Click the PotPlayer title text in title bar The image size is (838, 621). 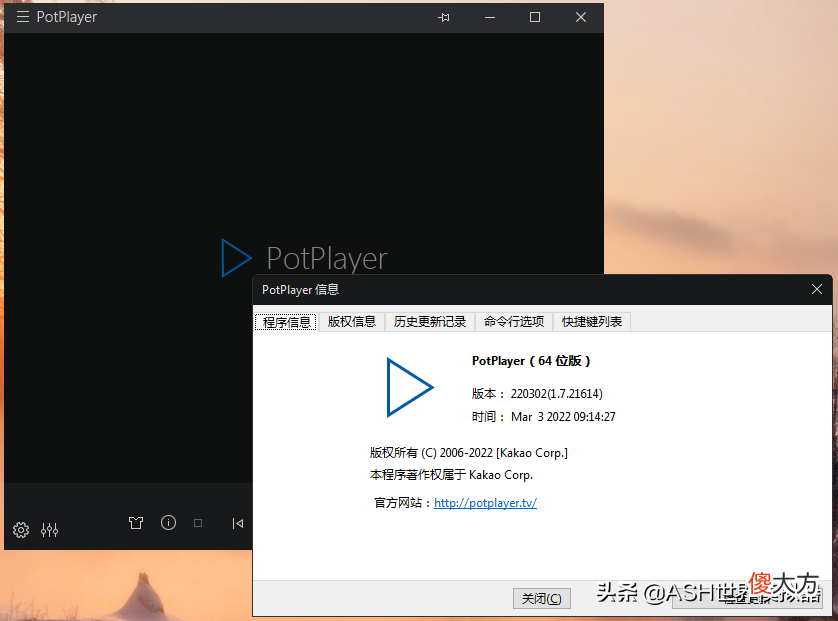coord(67,17)
